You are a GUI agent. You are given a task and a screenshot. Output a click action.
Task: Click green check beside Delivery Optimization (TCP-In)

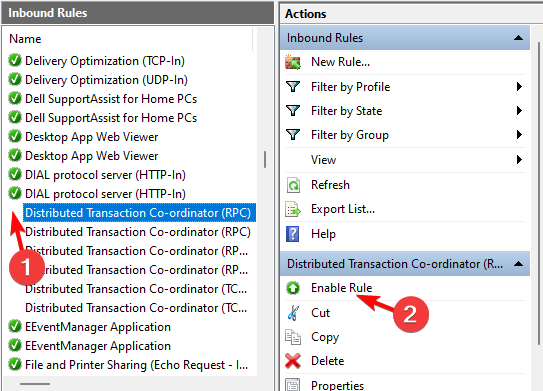point(15,61)
